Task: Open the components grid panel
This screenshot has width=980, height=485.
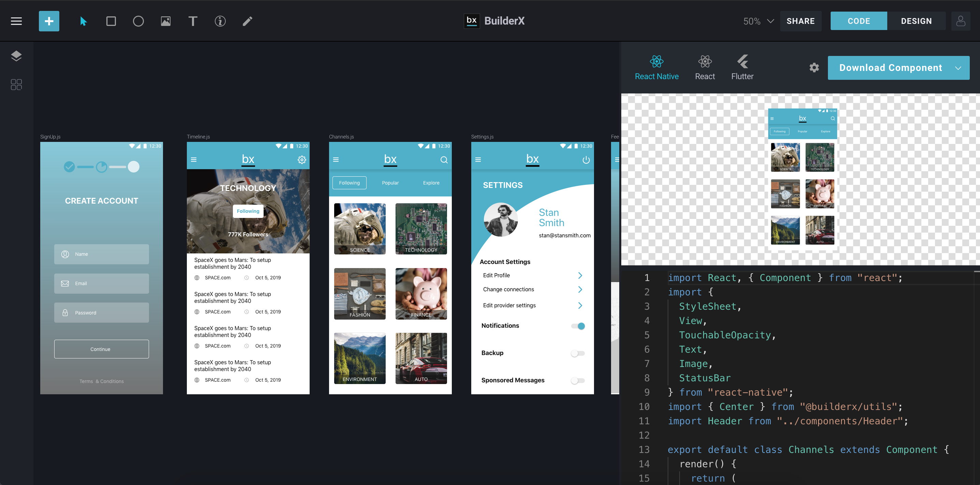Action: (16, 85)
